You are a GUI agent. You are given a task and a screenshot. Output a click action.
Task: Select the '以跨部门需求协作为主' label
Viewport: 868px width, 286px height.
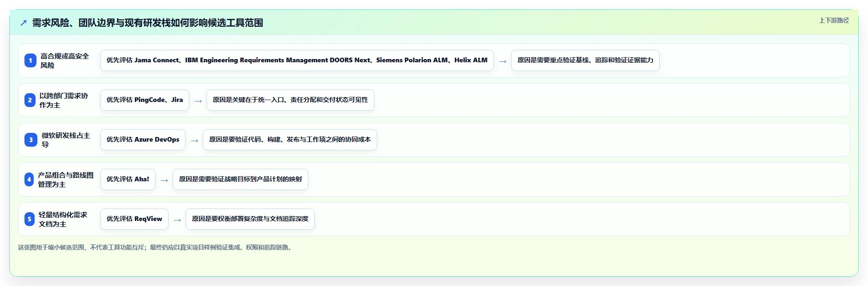pos(64,100)
